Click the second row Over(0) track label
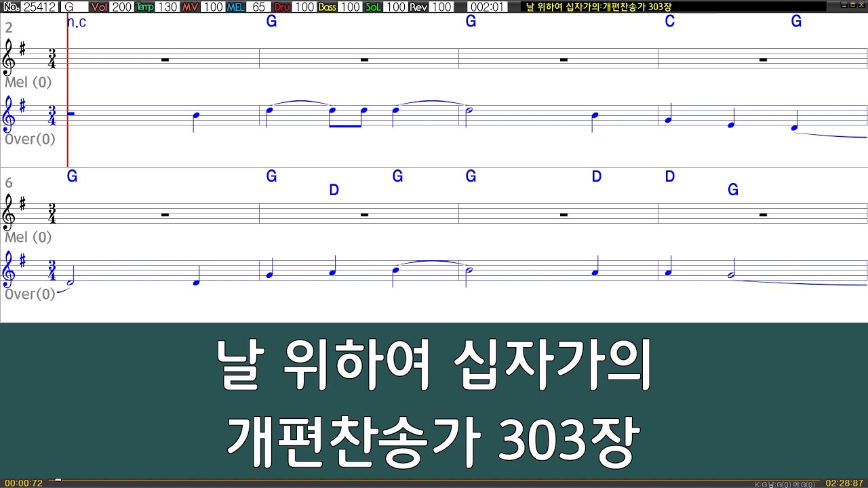This screenshot has width=868, height=488. coord(30,294)
